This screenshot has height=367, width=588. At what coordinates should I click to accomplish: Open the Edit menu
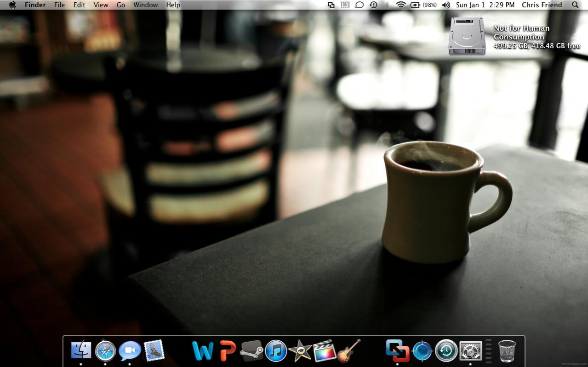[x=80, y=5]
